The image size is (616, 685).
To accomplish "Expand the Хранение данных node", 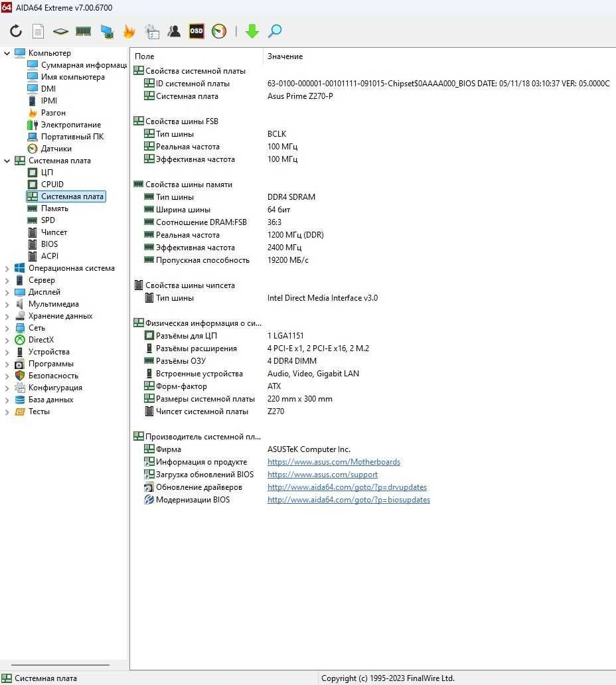I will point(7,317).
